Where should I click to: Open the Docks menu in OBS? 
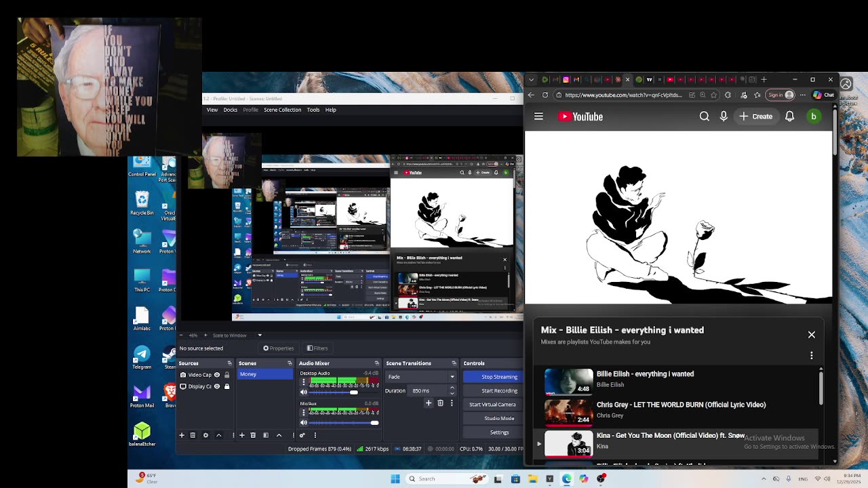click(x=231, y=110)
